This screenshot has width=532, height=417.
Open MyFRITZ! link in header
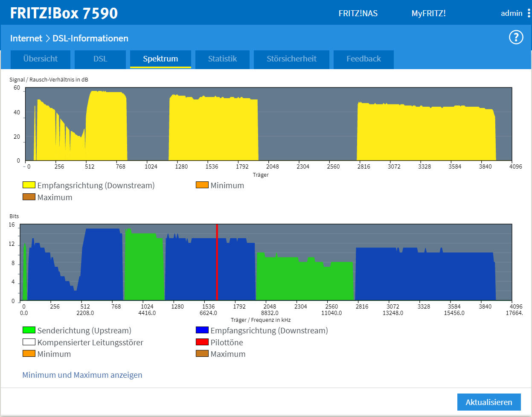pyautogui.click(x=428, y=13)
